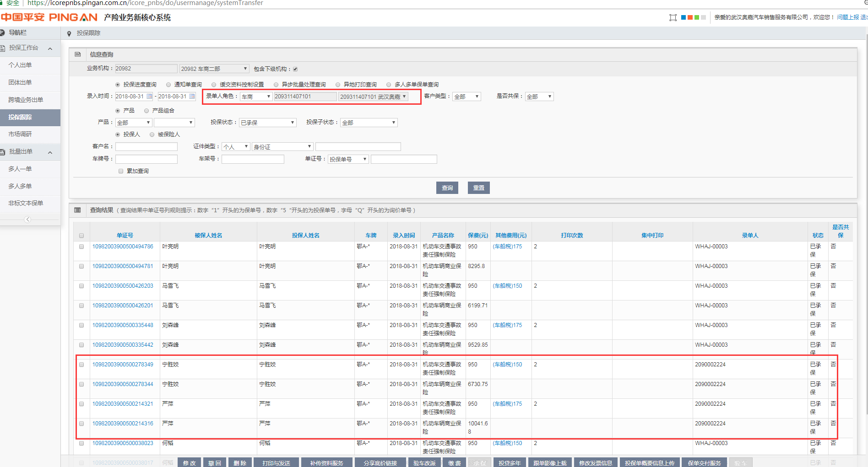
Task: Click the 查询结果 panel table icon
Action: click(x=78, y=210)
